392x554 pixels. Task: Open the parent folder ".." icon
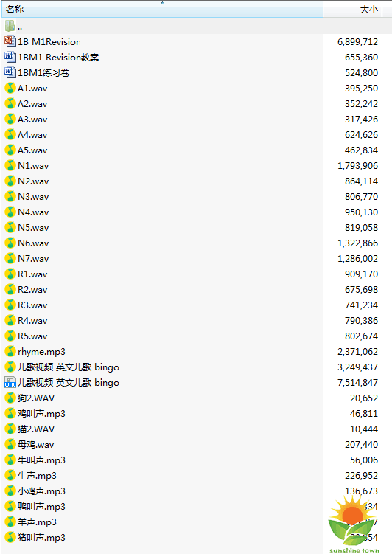coord(10,26)
